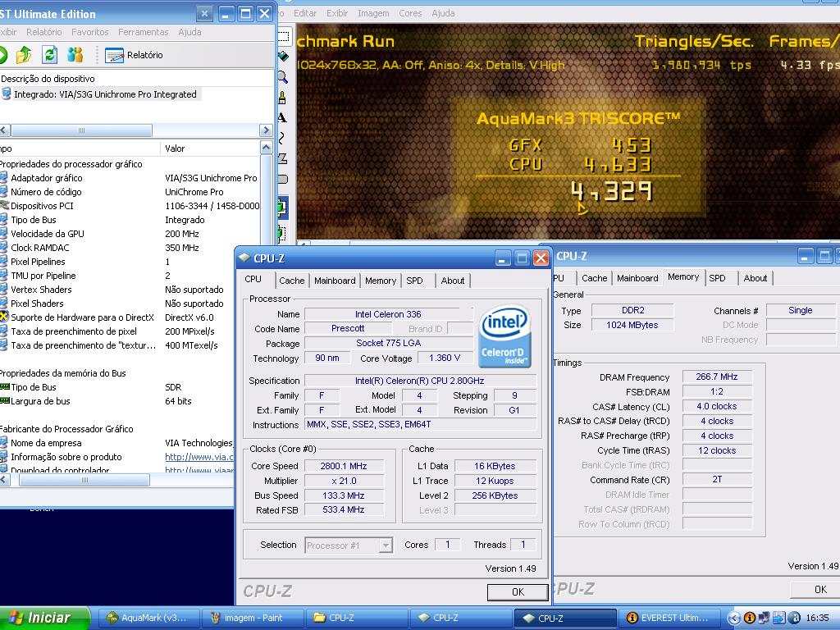Click the device description horizontal scrollbar thumb
This screenshot has height=630, width=840.
(x=81, y=130)
